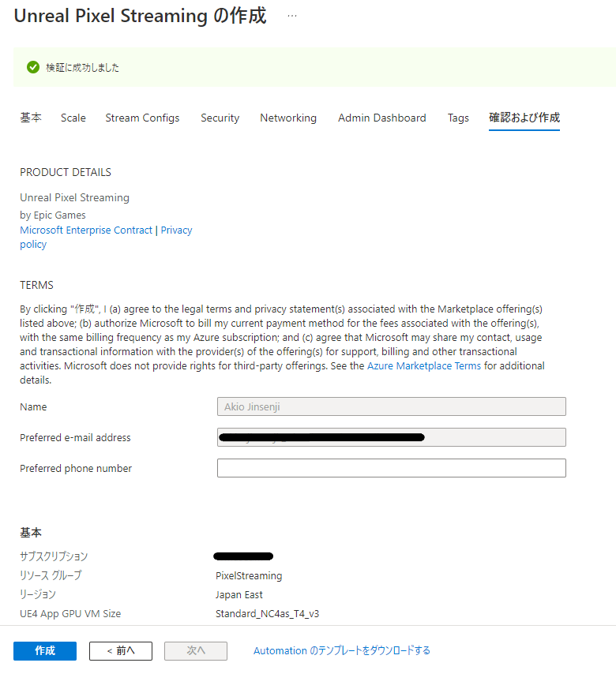Open the Microsoft Enterprise Contract link

[x=85, y=230]
